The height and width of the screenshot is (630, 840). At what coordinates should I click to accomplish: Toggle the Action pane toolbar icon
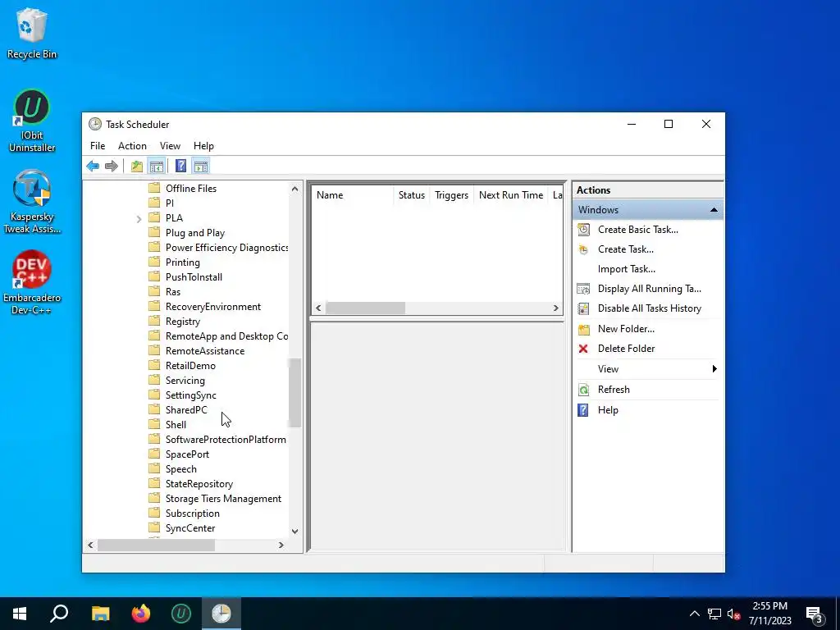click(201, 166)
